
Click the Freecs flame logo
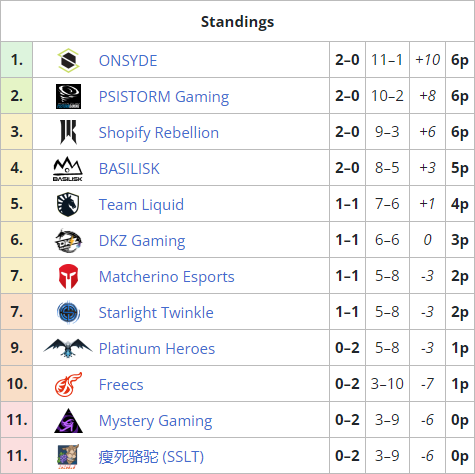[68, 384]
